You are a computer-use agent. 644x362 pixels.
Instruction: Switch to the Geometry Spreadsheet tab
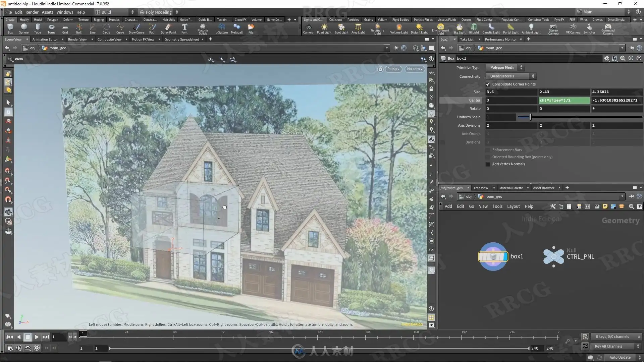pyautogui.click(x=181, y=40)
